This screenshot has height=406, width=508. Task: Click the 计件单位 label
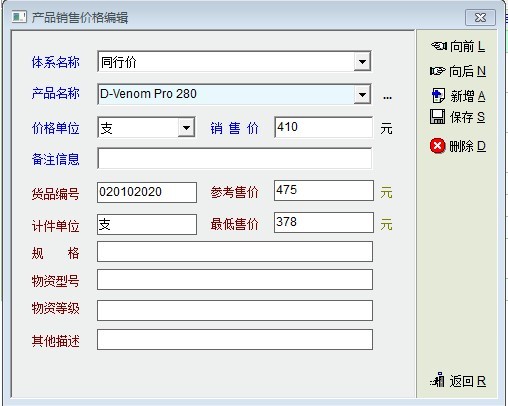pos(56,226)
